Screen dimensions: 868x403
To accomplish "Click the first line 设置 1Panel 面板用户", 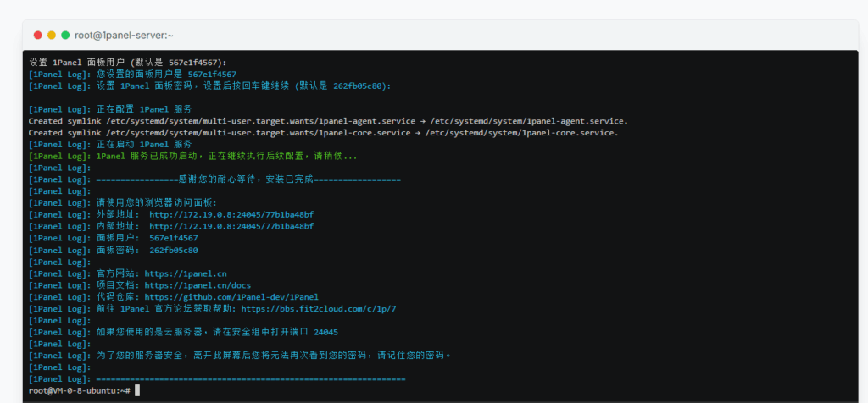I will tap(128, 62).
